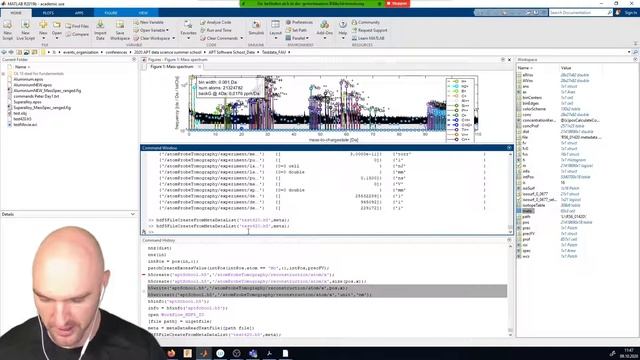Image resolution: width=640 pixels, height=360 pixels.
Task: Open the Parallel dropdown
Action: tap(297, 38)
